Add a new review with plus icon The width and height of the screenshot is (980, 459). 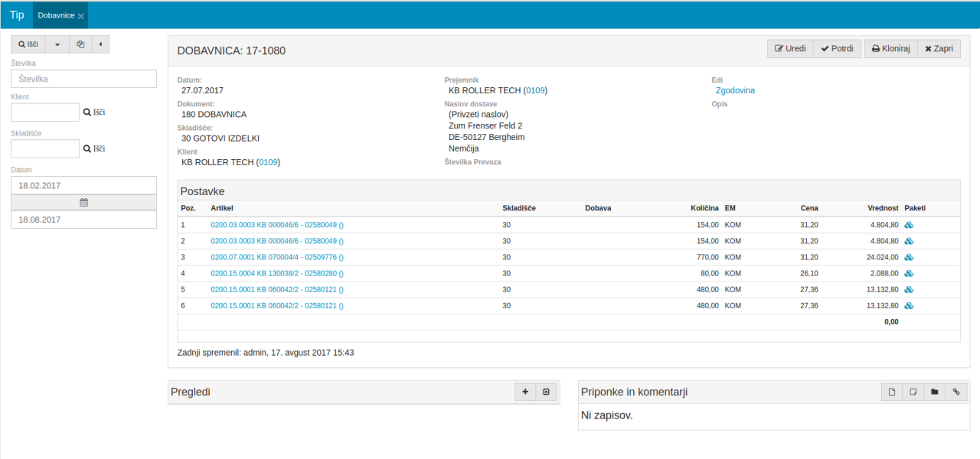[x=525, y=392]
